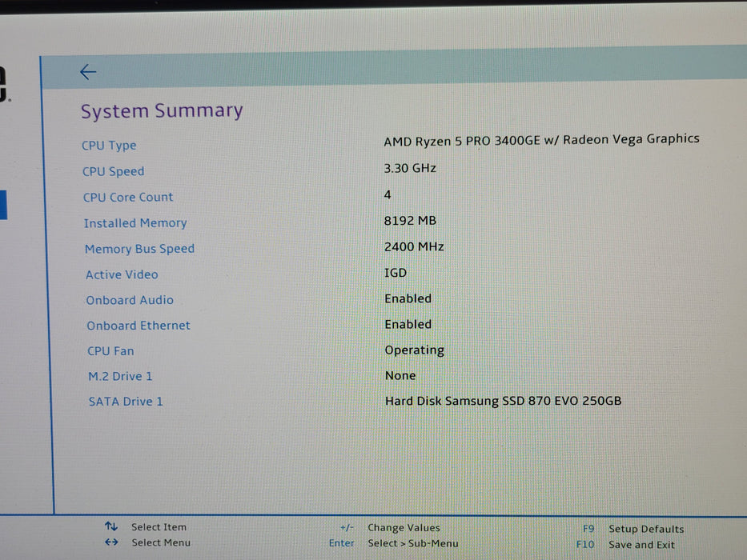
Task: Click the Samsung SSD 870 EVO 250GB value
Action: [x=504, y=401]
